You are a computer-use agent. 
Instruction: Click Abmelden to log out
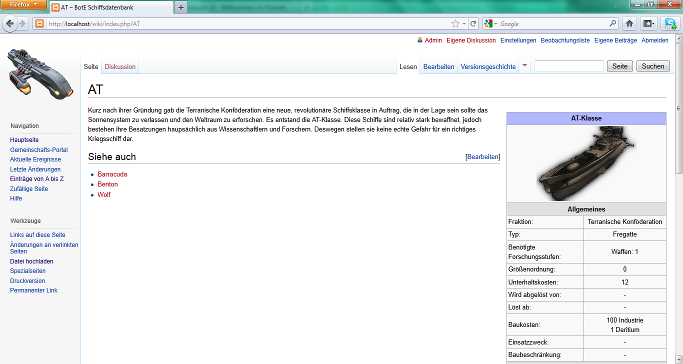pyautogui.click(x=655, y=40)
